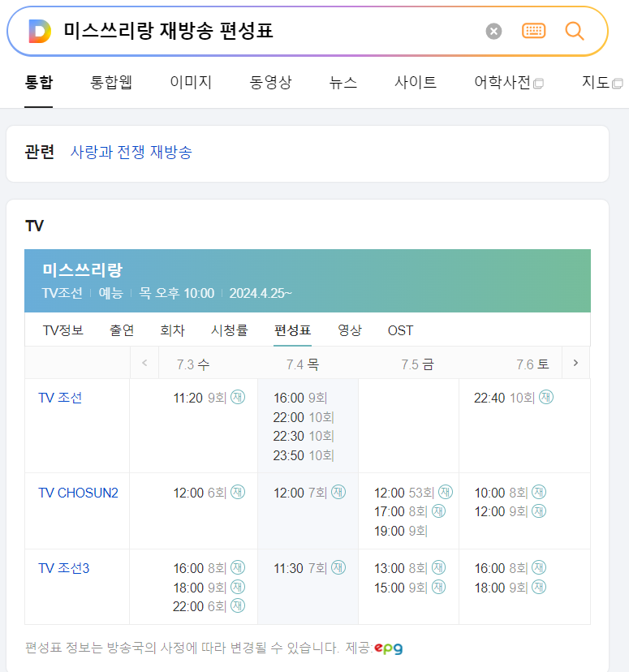Click the rerun icon beside 11:20 9회
This screenshot has height=672, width=629.
238,398
